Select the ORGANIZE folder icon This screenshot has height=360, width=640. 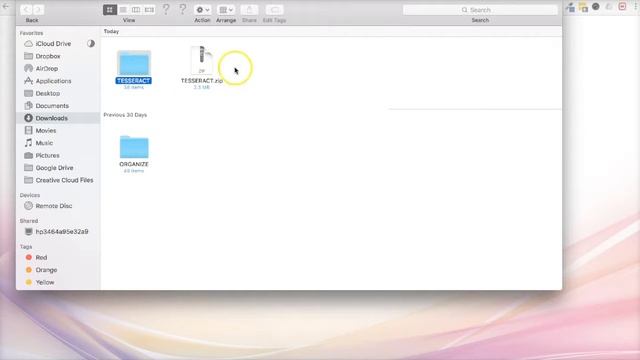coord(134,147)
